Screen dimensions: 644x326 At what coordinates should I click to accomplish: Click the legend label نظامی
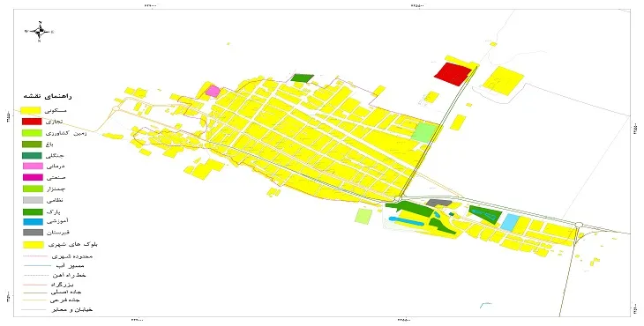(55, 201)
